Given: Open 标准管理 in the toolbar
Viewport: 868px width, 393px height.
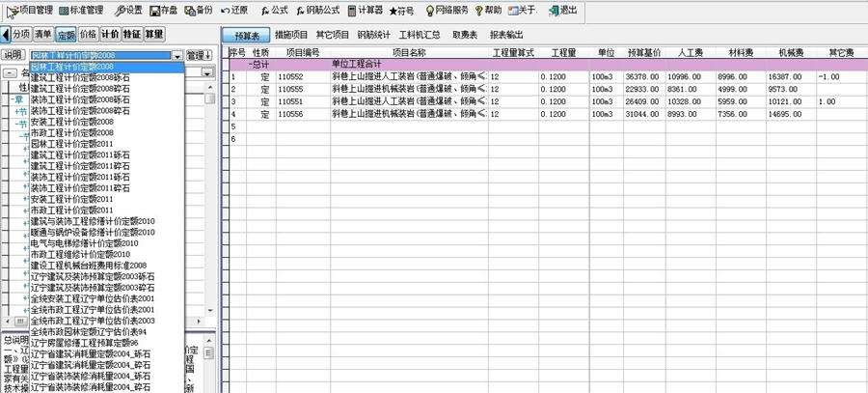Looking at the screenshot, I should pyautogui.click(x=81, y=10).
